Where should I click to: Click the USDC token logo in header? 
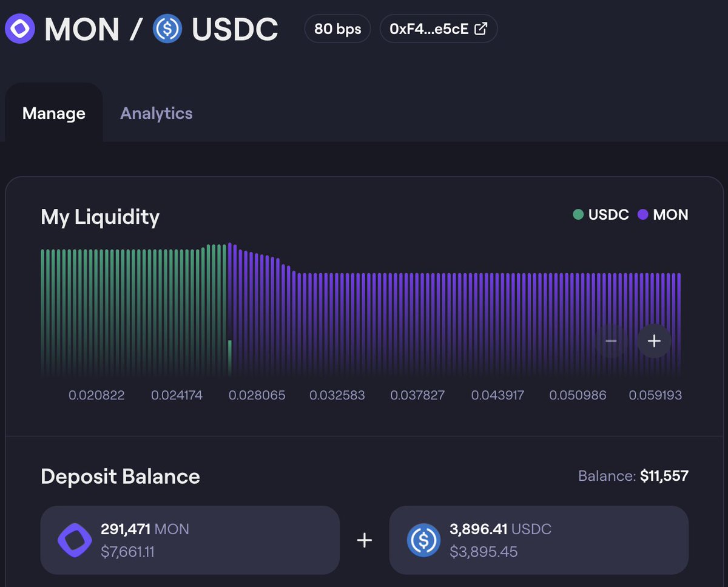(167, 29)
